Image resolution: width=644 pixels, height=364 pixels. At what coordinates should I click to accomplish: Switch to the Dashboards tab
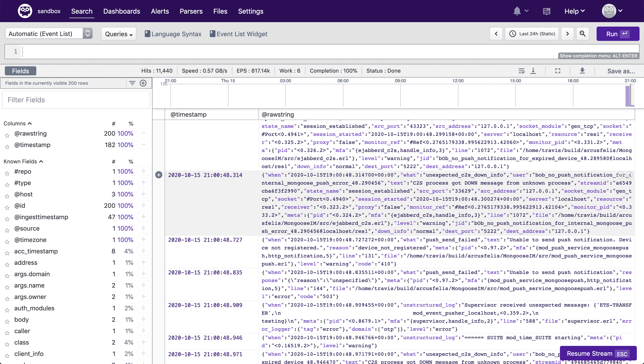tap(122, 11)
